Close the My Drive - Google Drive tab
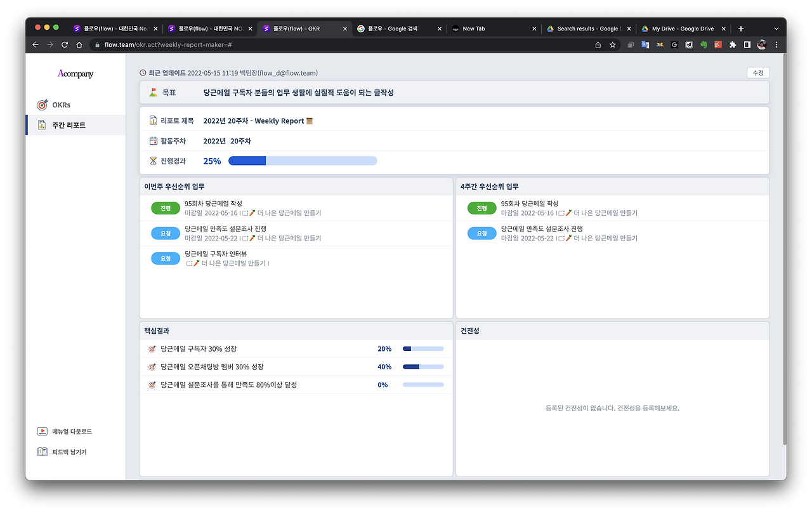The width and height of the screenshot is (812, 514). click(724, 29)
